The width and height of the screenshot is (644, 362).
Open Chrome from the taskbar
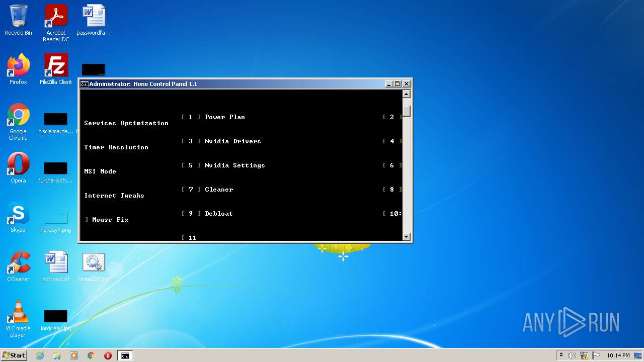click(x=91, y=355)
